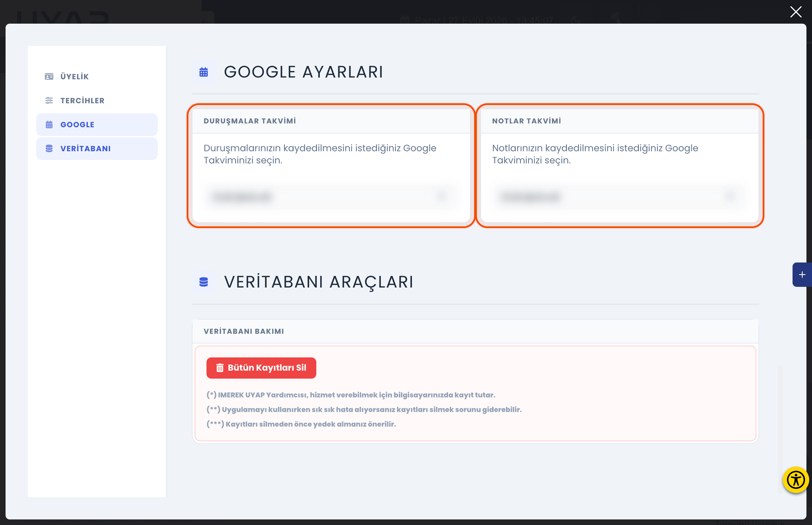This screenshot has width=812, height=525.
Task: Click the Google Ayarları heading text
Action: click(x=303, y=72)
